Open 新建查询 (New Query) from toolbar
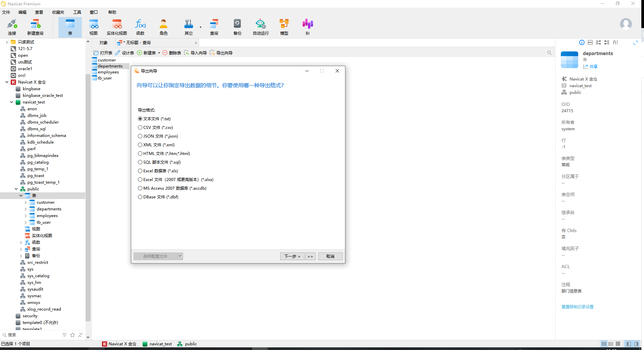The width and height of the screenshot is (644, 350). (35, 27)
